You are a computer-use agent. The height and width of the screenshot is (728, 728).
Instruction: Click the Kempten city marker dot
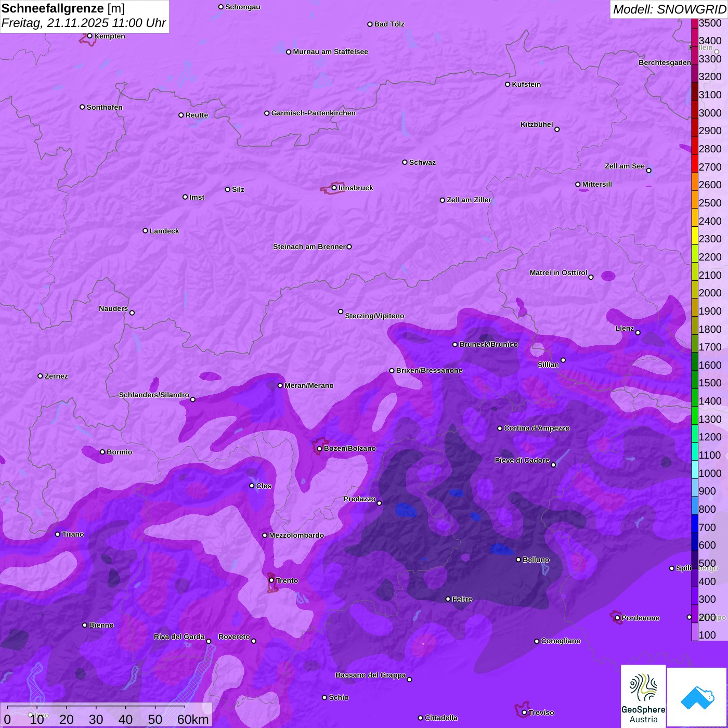click(89, 36)
